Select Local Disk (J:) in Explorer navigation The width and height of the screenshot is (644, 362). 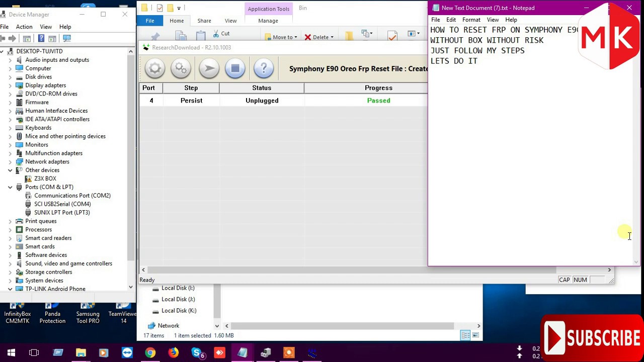[x=178, y=299]
